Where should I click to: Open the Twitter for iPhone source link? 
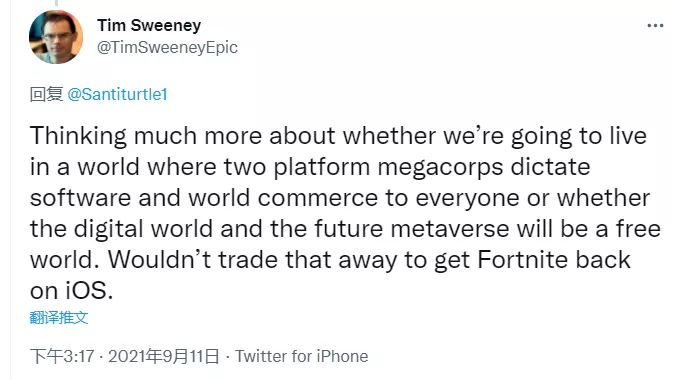tap(301, 356)
